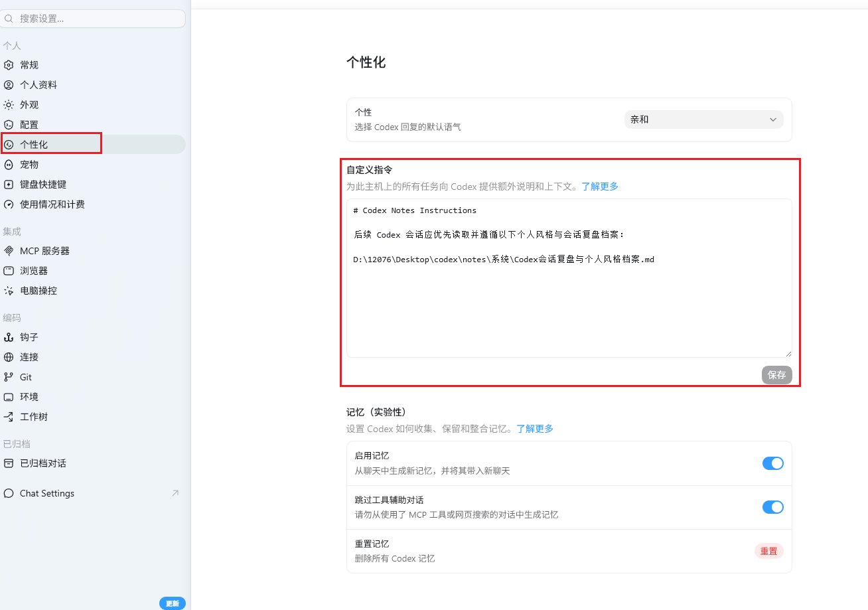The height and width of the screenshot is (610, 868).
Task: Click inside the custom instructions text area
Action: point(569,278)
